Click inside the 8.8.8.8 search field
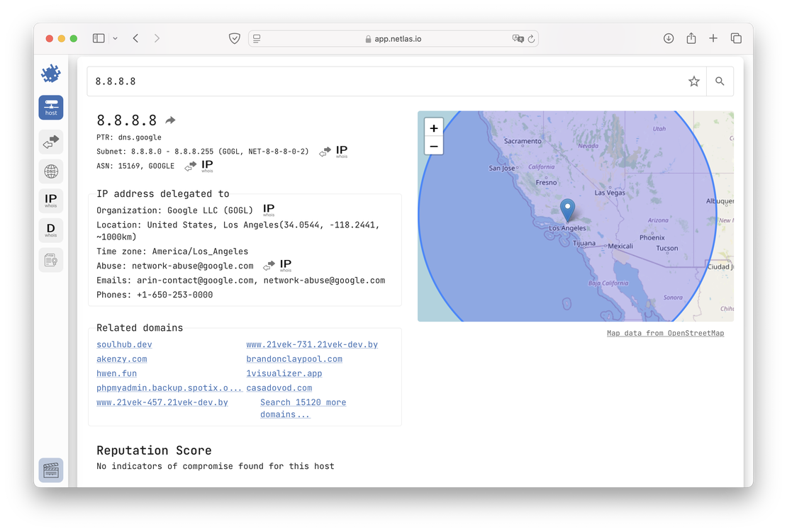Screen dimensions: 787x532 284,81
